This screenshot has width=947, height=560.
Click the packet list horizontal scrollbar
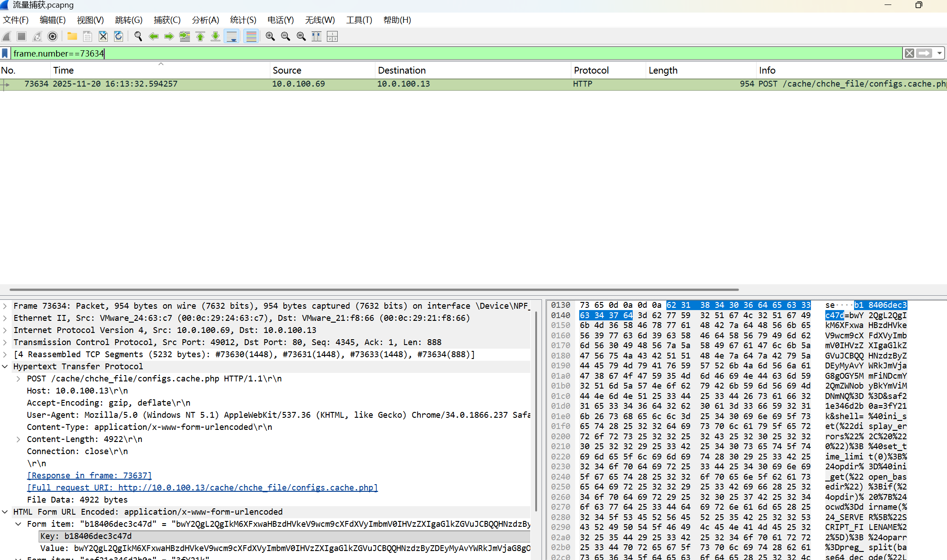[x=374, y=290]
